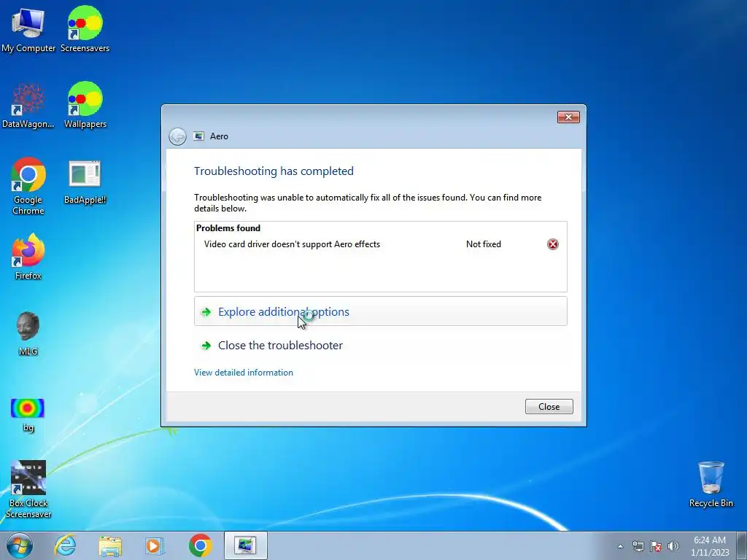Launch Chrome from the taskbar
This screenshot has width=747, height=560.
click(x=200, y=545)
